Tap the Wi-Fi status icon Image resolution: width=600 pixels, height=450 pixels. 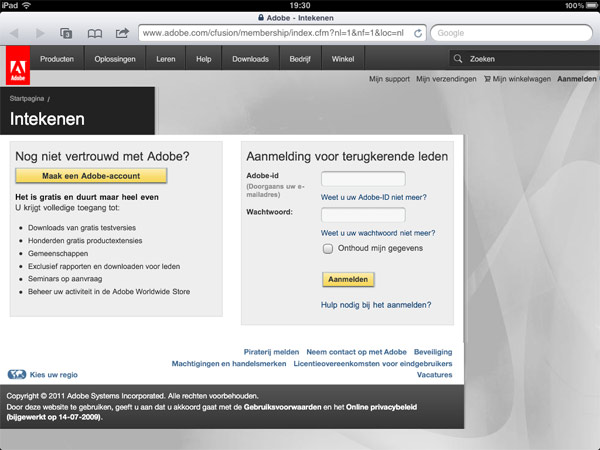pos(26,5)
